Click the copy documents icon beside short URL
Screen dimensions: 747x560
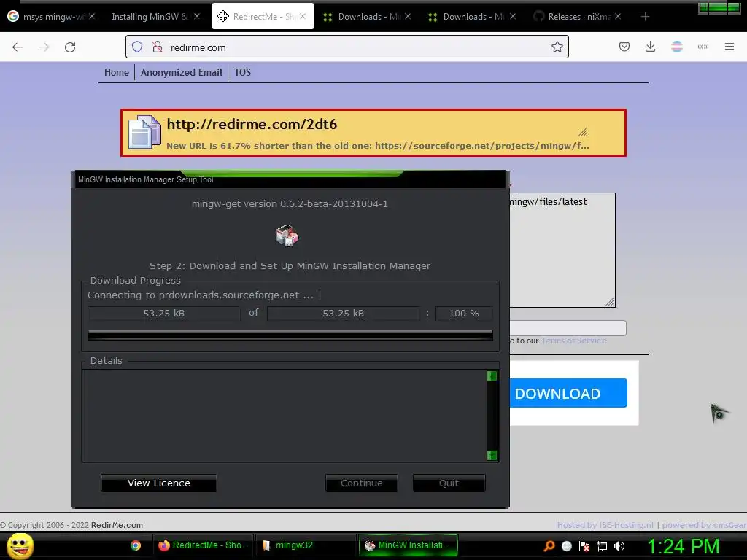click(144, 133)
